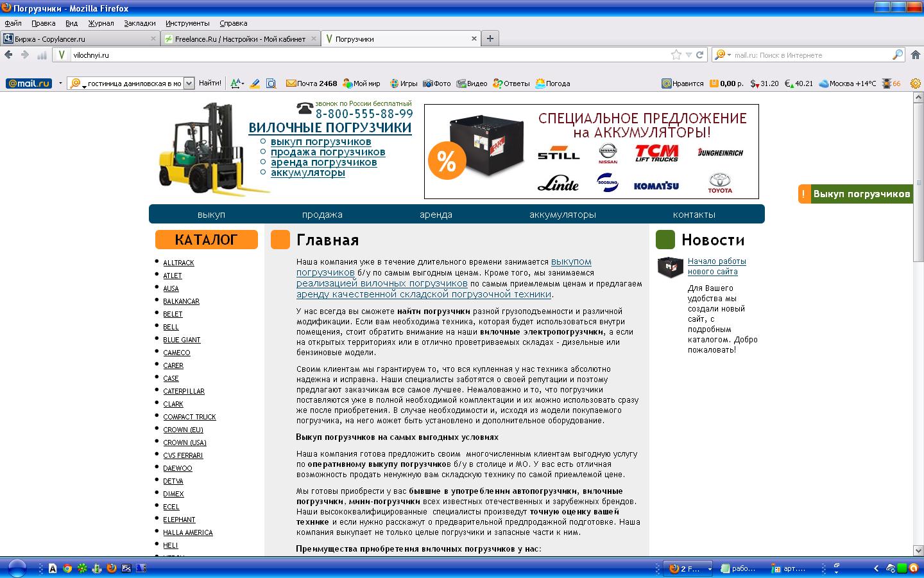Image resolution: width=924 pixels, height=578 pixels.
Task: Click the orange percent discount badge
Action: (x=447, y=161)
